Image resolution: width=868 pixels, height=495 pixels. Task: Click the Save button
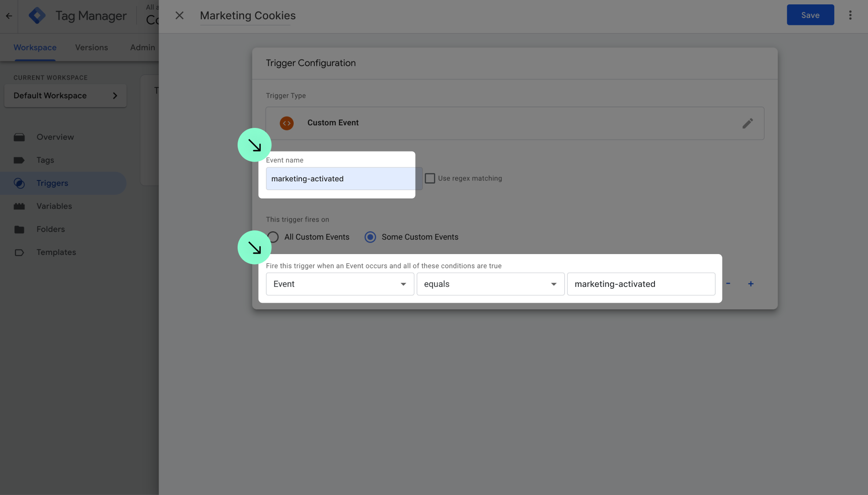(x=810, y=15)
